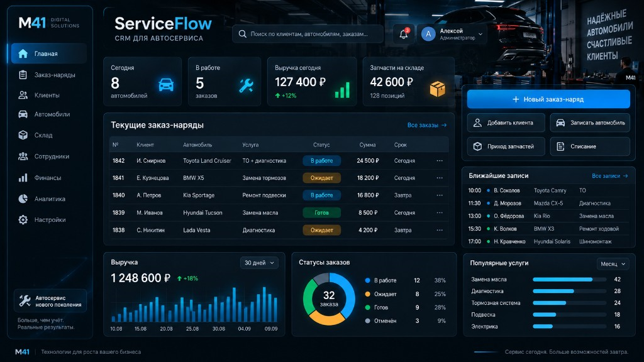This screenshot has width=644, height=362.
Task: Click the document icon on Списание
Action: pyautogui.click(x=560, y=146)
